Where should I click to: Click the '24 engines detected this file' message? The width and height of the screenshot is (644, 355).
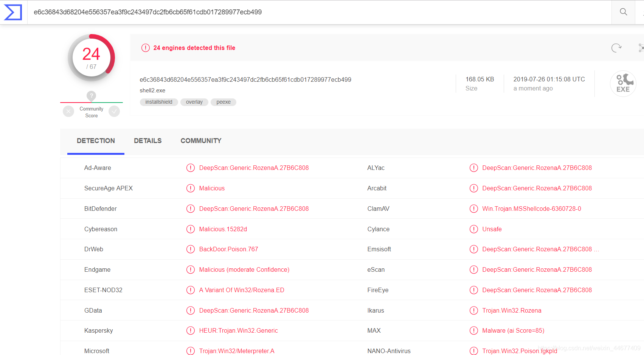(194, 48)
